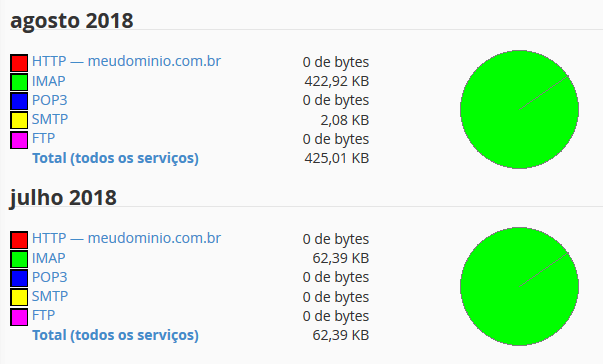The height and width of the screenshot is (364, 603).
Task: Open the IMAP link in julho 2018
Action: click(x=48, y=258)
